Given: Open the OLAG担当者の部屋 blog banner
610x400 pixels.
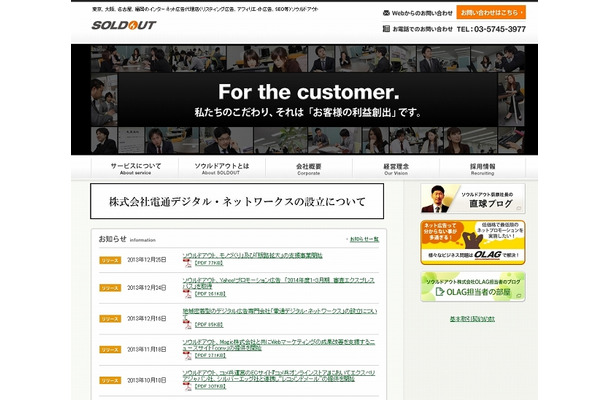Looking at the screenshot, I should tap(473, 287).
